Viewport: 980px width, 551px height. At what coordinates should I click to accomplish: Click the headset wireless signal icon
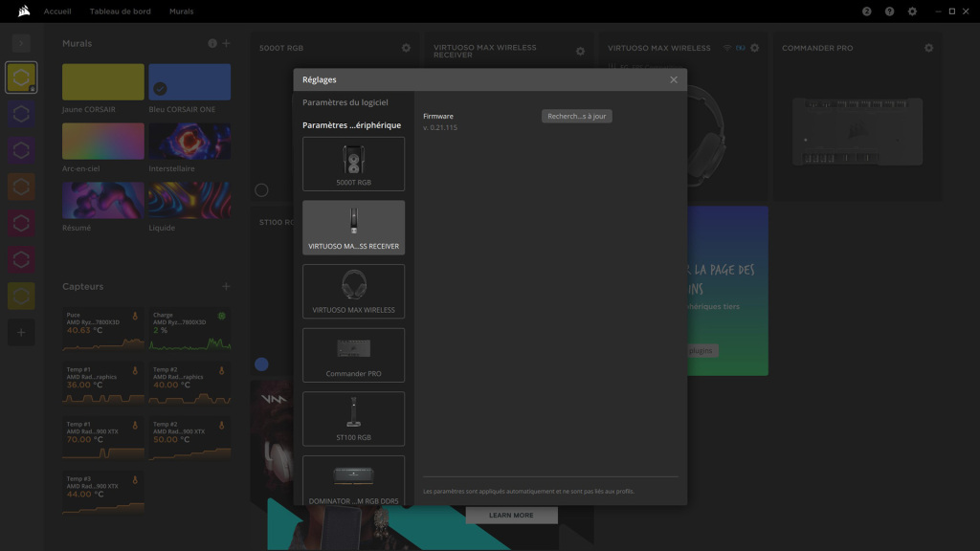[x=727, y=48]
